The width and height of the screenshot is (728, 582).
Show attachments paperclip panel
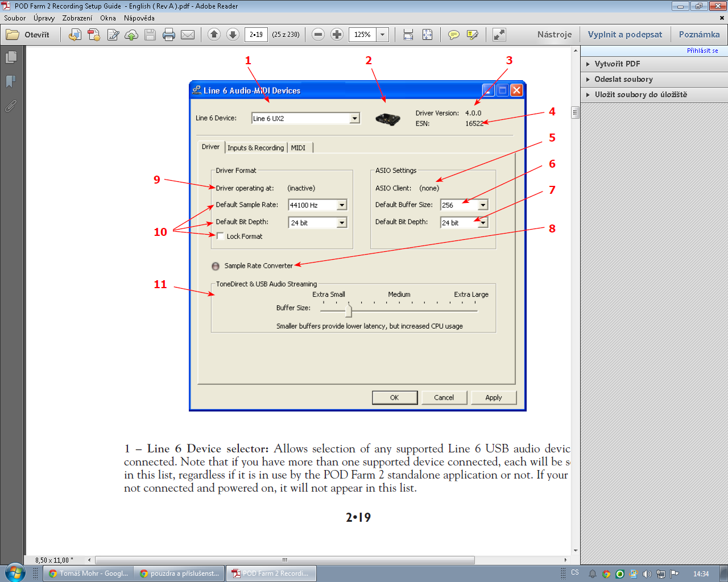coord(11,106)
